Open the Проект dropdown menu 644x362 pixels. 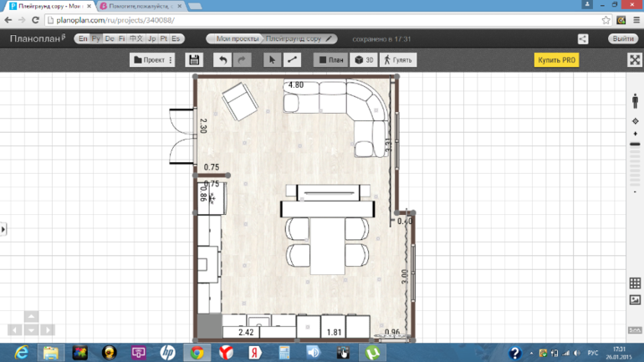(x=152, y=60)
